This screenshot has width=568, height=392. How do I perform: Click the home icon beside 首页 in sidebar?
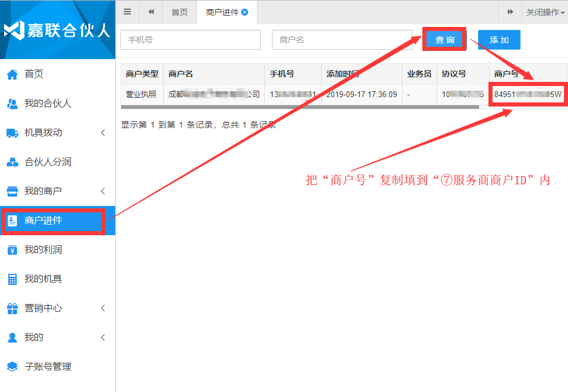[12, 74]
